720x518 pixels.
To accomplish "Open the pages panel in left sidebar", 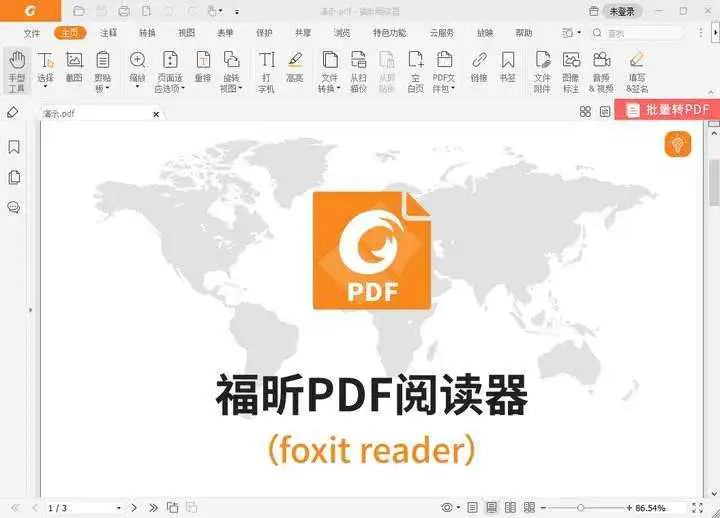I will point(14,177).
